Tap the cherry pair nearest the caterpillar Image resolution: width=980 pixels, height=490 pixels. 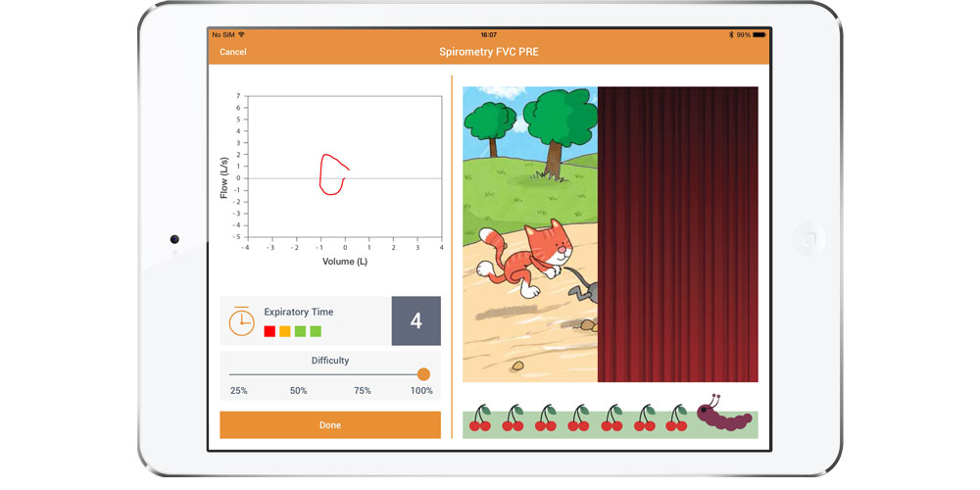coord(678,418)
